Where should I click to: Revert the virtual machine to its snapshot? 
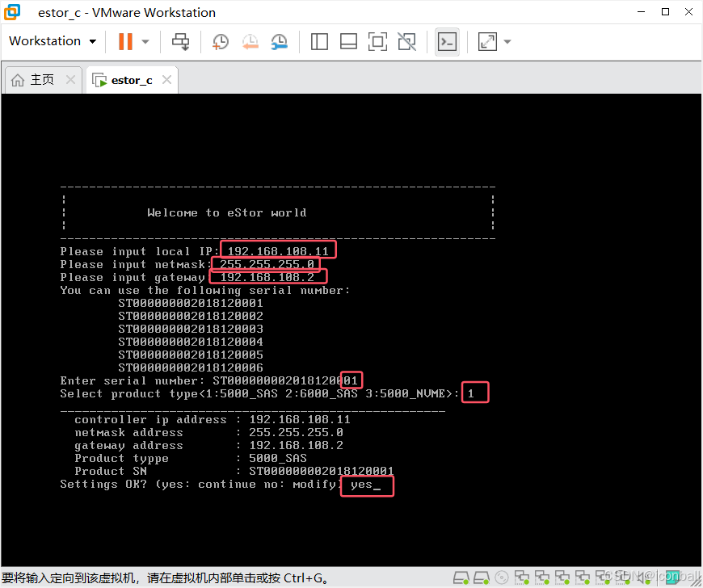coord(250,42)
